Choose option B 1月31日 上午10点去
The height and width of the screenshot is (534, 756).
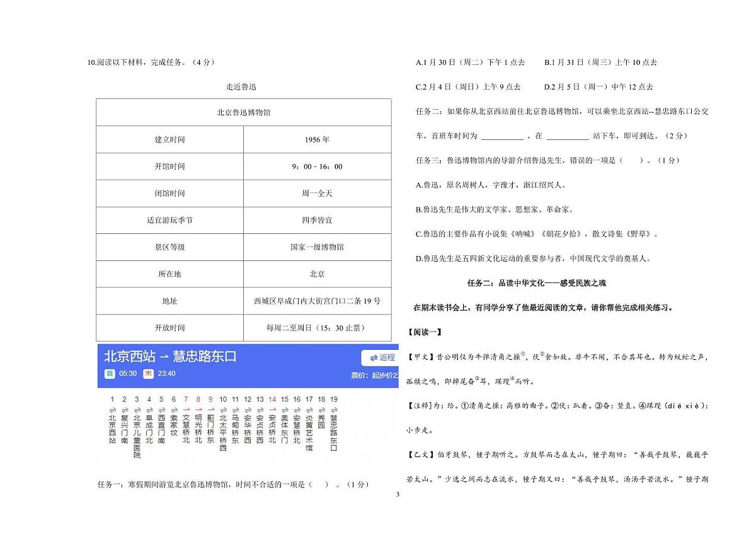tap(600, 62)
